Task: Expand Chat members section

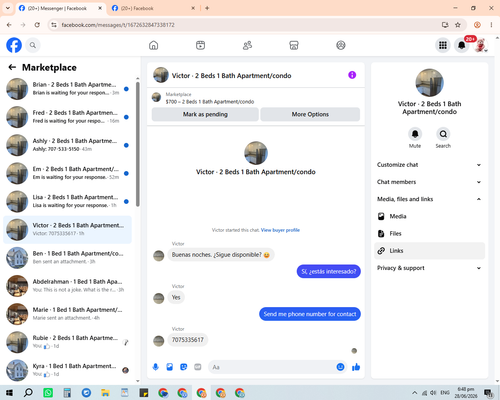Action: point(429,182)
